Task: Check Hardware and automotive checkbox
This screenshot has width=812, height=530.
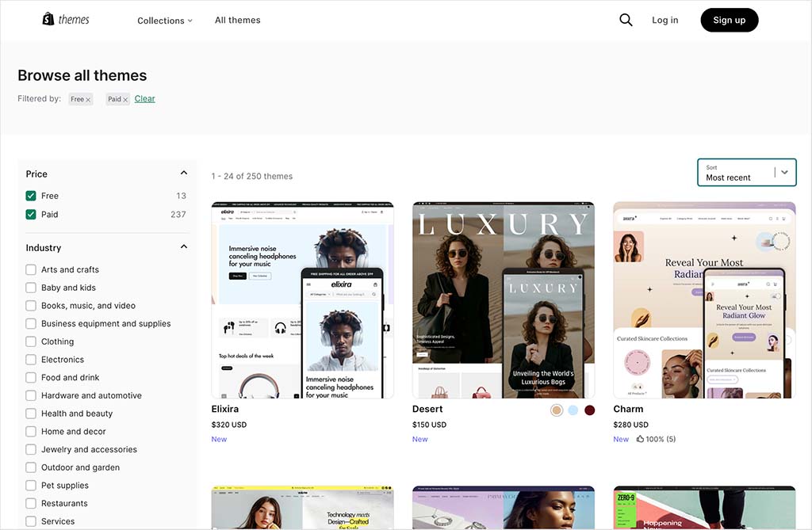Action: coord(31,395)
